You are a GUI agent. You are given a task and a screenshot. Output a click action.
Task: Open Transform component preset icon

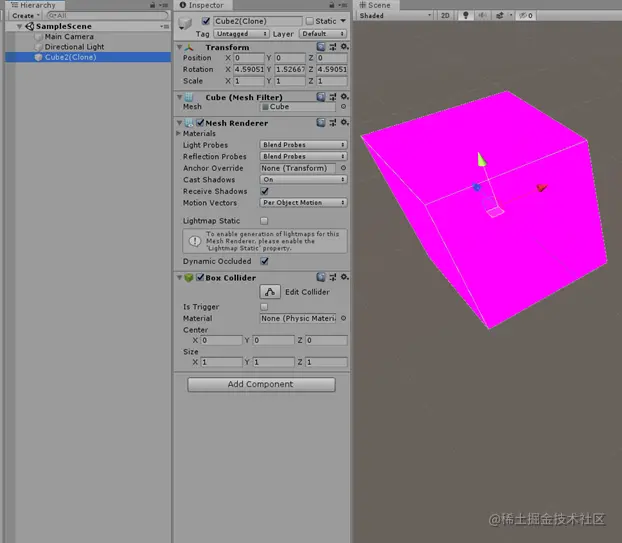pos(333,47)
